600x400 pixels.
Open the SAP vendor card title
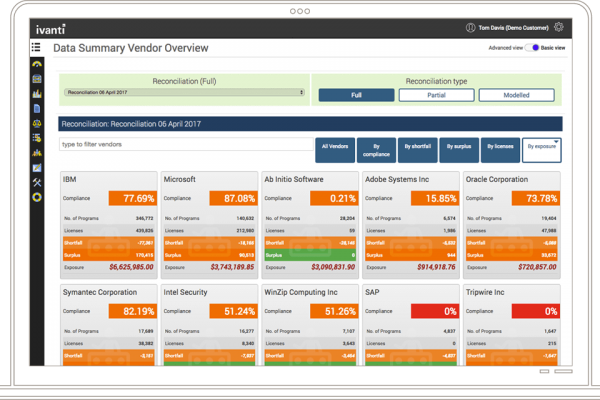pyautogui.click(x=372, y=292)
